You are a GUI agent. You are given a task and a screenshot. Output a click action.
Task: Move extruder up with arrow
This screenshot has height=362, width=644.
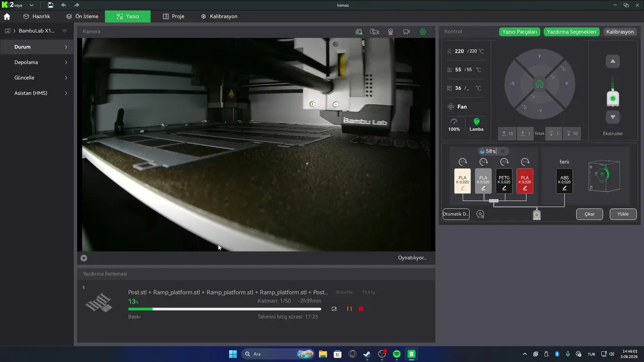point(613,61)
